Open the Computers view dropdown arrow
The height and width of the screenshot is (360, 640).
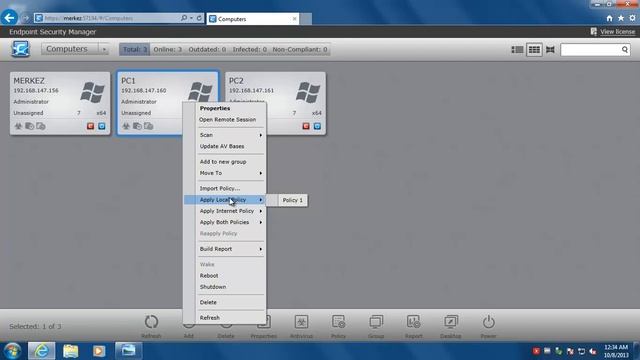104,49
